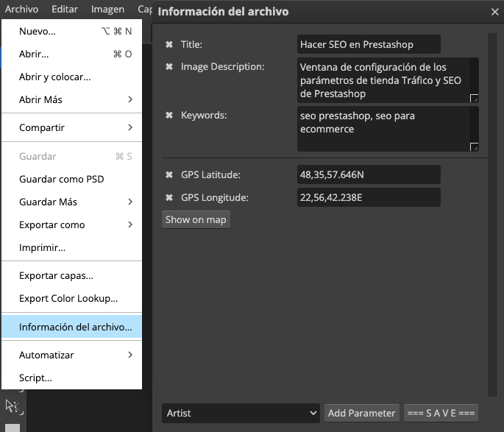Click the Show on map button

[x=196, y=220]
